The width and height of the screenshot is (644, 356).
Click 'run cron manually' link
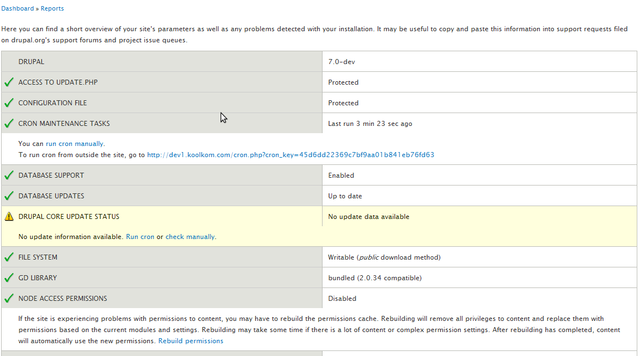(74, 144)
